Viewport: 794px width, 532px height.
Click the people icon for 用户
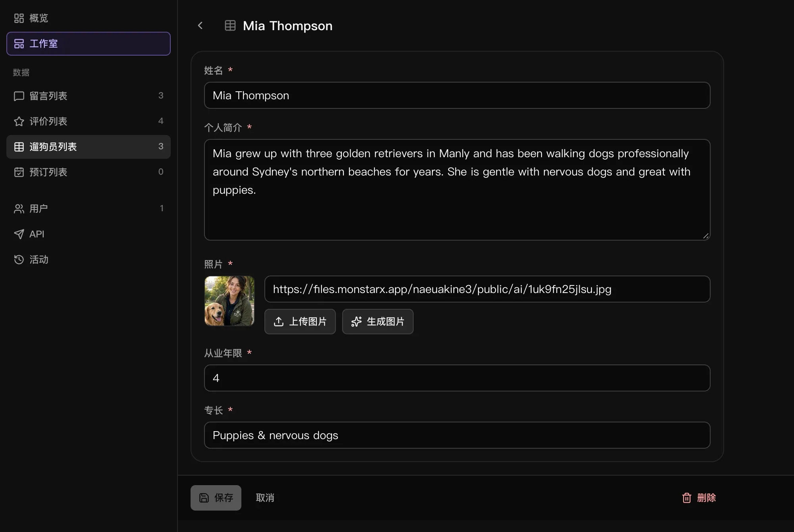(19, 209)
